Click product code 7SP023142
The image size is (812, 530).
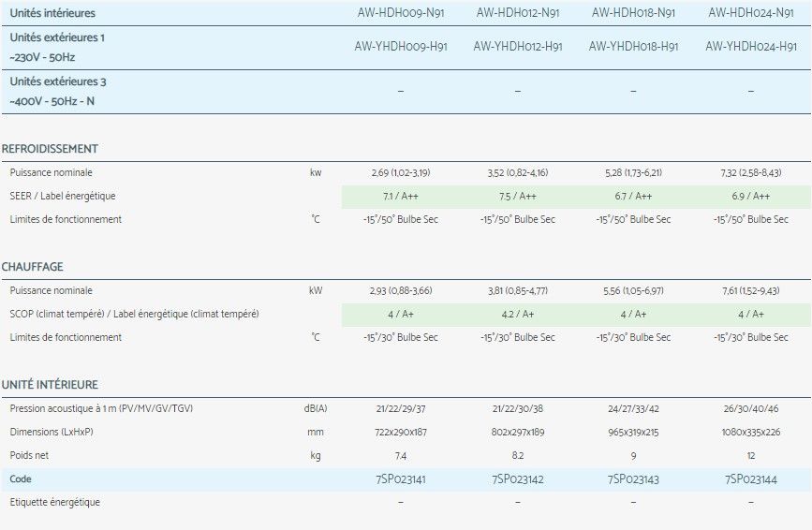click(517, 479)
